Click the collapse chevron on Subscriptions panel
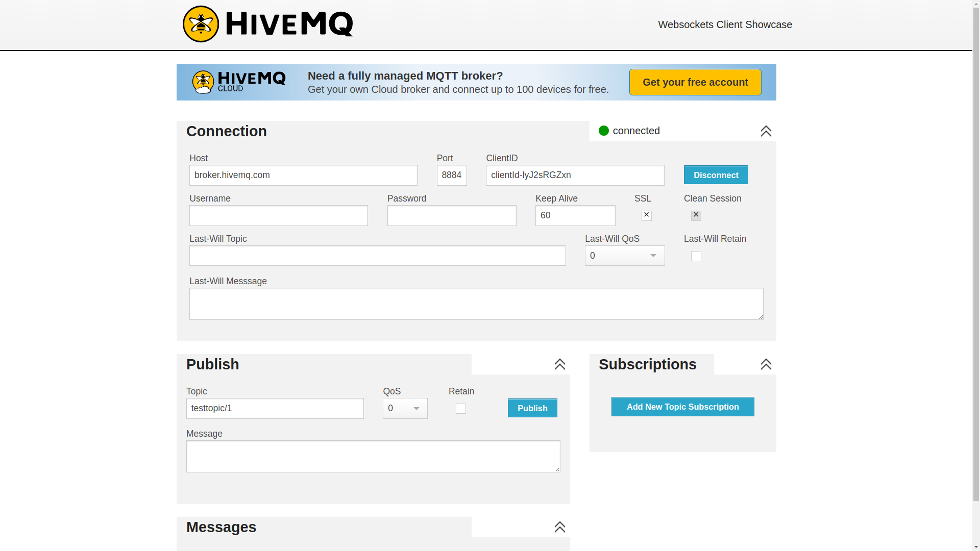 click(x=766, y=364)
